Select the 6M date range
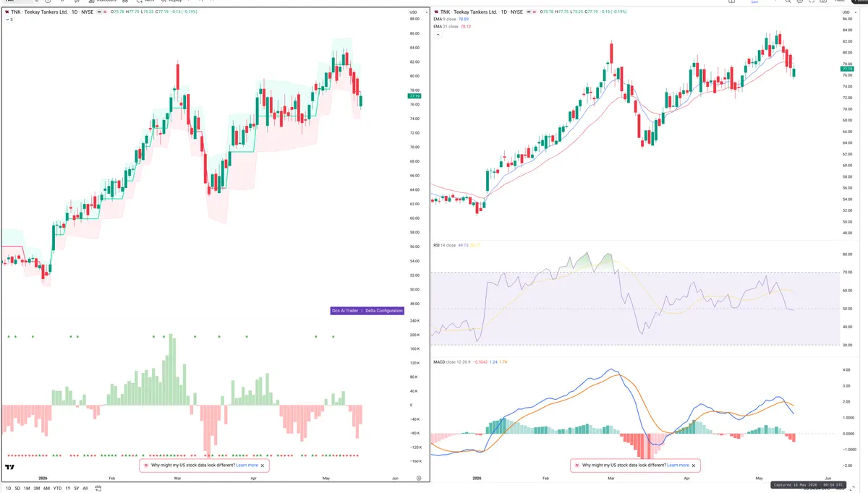 click(x=46, y=489)
